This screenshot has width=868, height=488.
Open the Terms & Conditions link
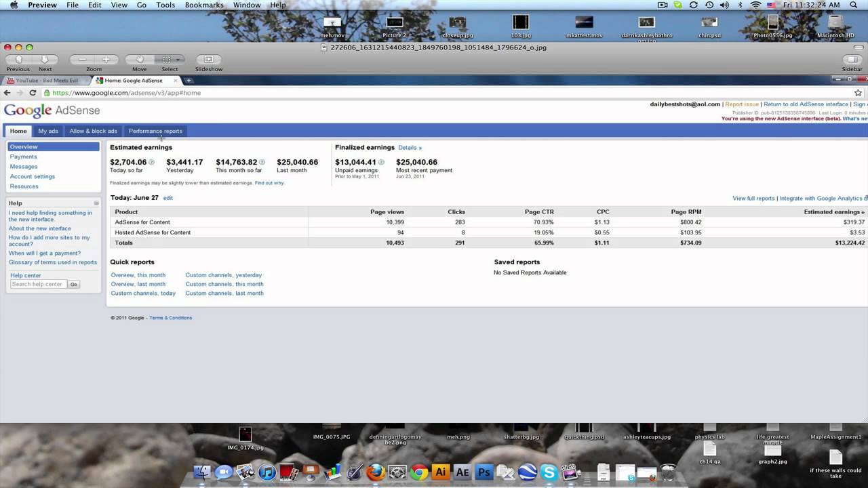171,318
